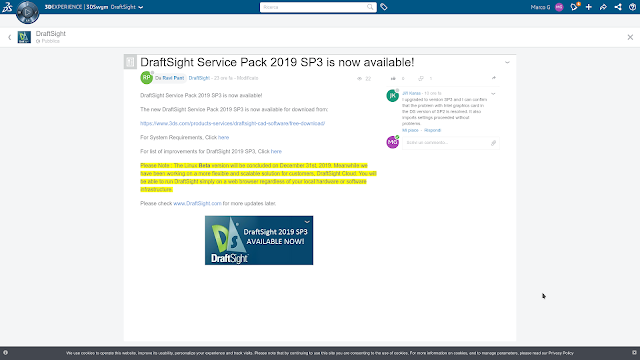Image resolution: width=640 pixels, height=360 pixels.
Task: Select the post title heading text
Action: coord(277,62)
